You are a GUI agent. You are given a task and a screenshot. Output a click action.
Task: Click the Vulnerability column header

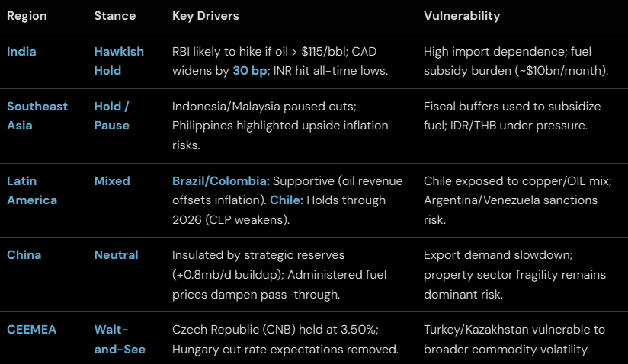click(x=462, y=15)
